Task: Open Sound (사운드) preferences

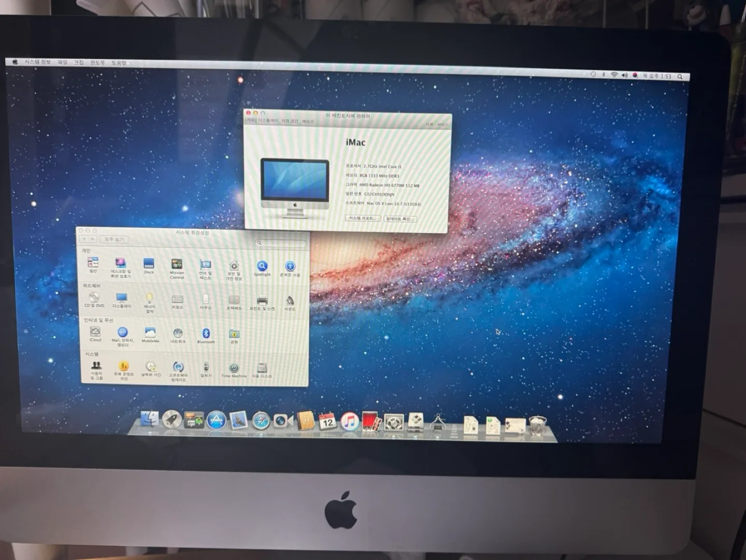Action: [x=290, y=304]
